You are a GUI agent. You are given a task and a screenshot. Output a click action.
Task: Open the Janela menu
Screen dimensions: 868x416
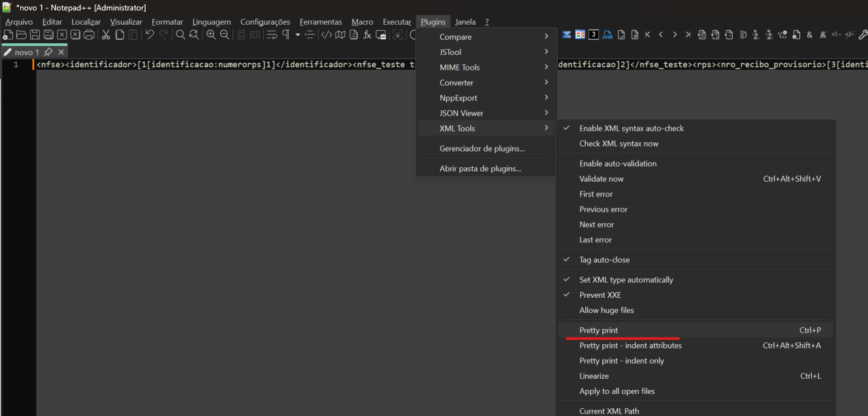(465, 22)
